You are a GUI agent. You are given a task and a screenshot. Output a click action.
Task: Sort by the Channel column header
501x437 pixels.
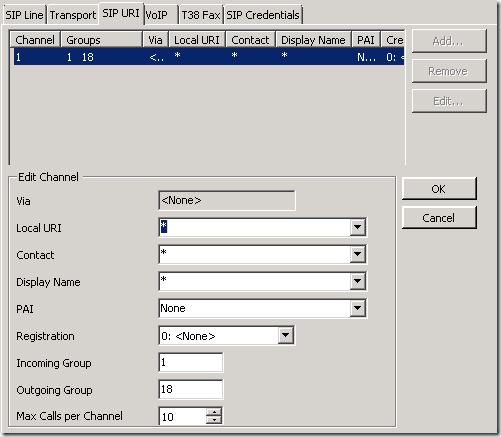pyautogui.click(x=35, y=40)
